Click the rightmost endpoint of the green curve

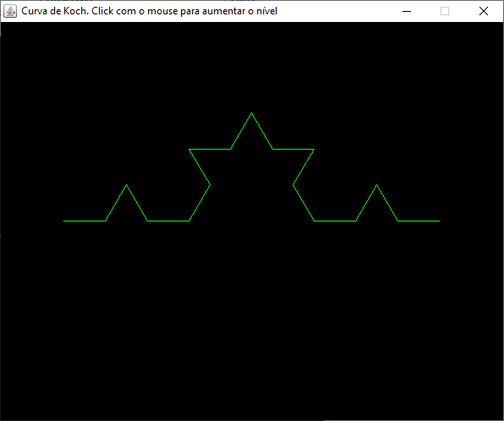[439, 221]
